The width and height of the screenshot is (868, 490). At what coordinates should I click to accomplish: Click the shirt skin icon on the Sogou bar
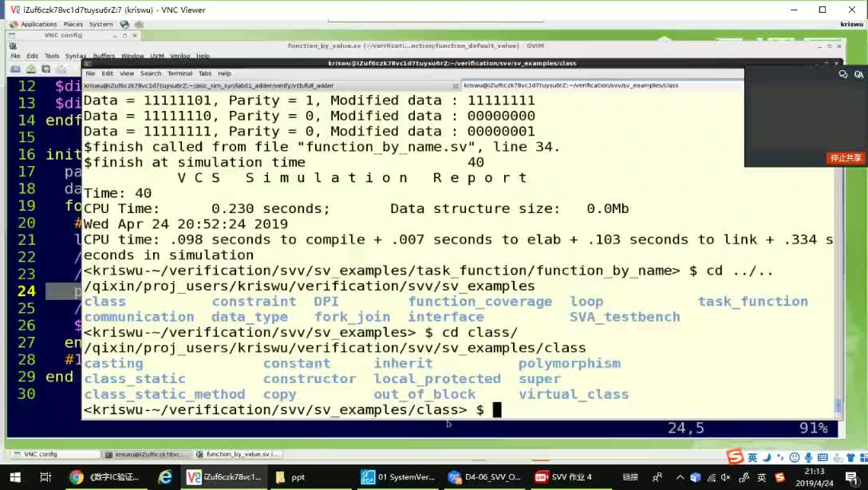click(850, 457)
